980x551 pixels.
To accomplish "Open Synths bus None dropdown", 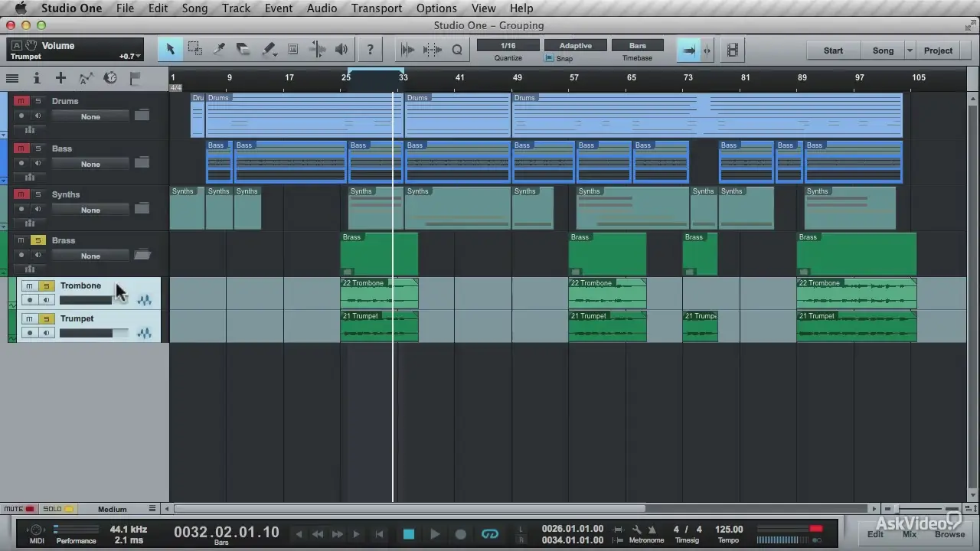I will click(90, 210).
